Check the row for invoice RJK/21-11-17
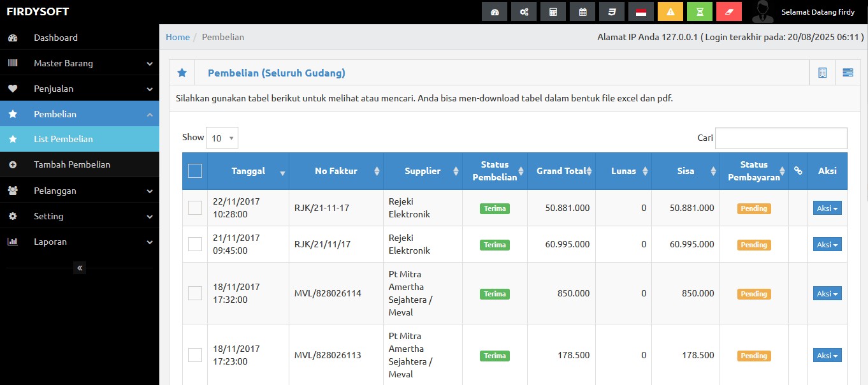This screenshot has width=868, height=385. tap(195, 208)
